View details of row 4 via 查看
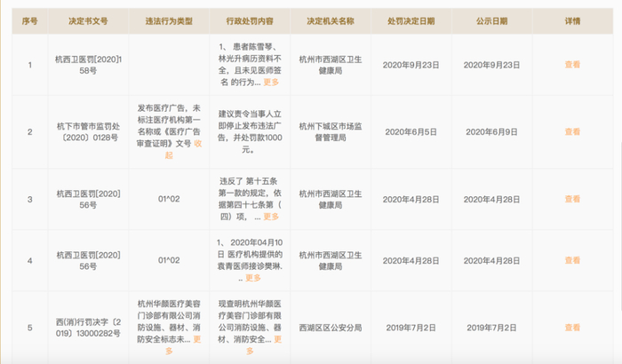The height and width of the screenshot is (364, 622). 572,260
